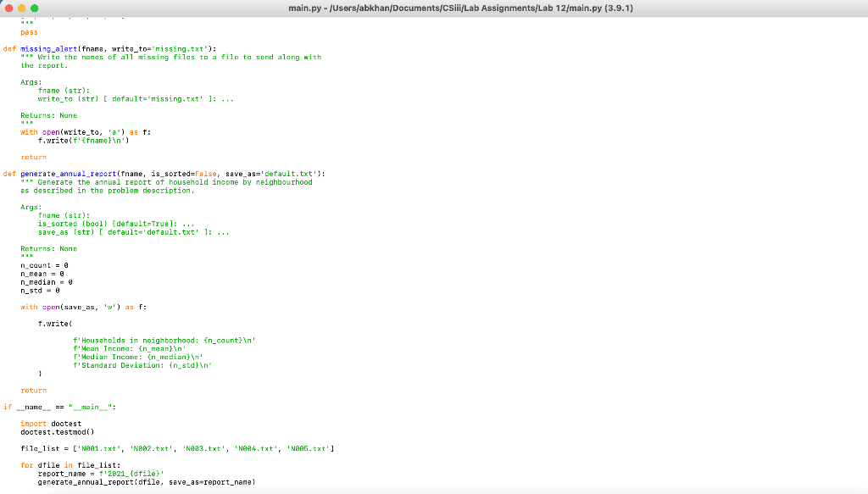Click 'with open(save_as, 'w') as f:' line
Screen dimensions: 868x494
(84, 307)
